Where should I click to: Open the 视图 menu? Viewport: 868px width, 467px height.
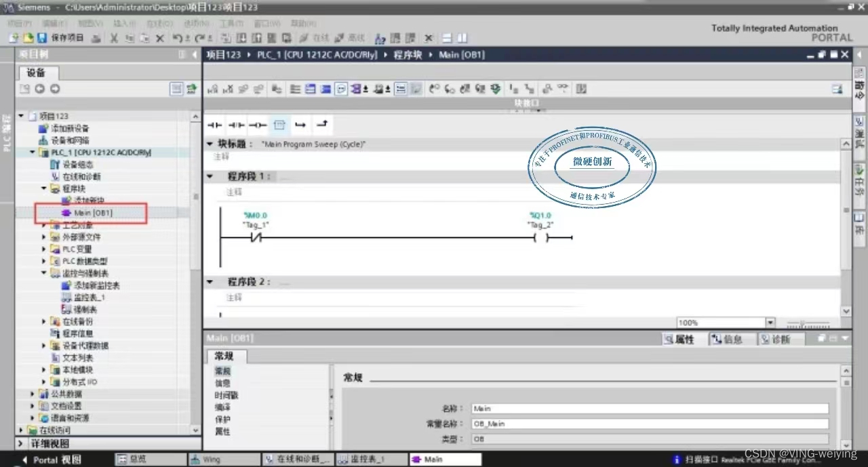point(90,24)
